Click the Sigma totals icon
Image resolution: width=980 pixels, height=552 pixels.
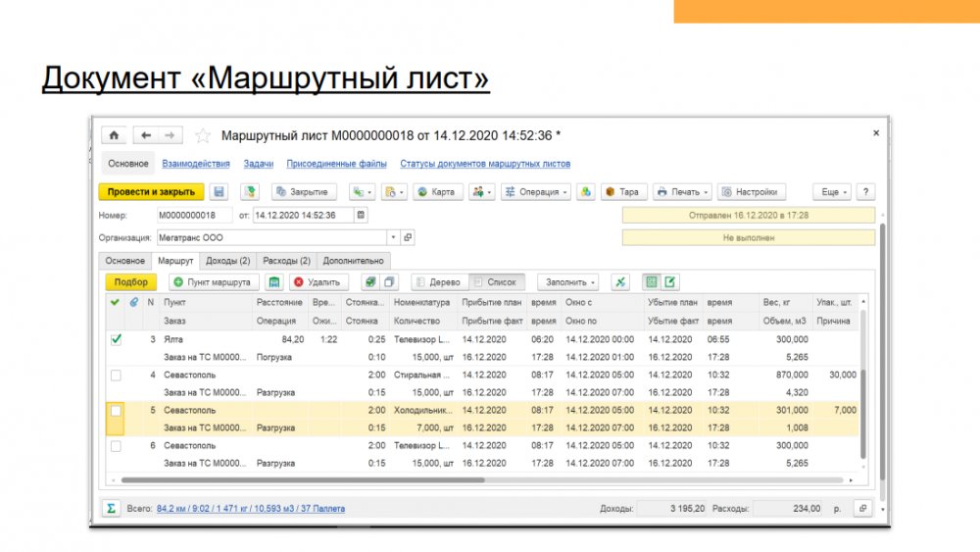tap(112, 509)
